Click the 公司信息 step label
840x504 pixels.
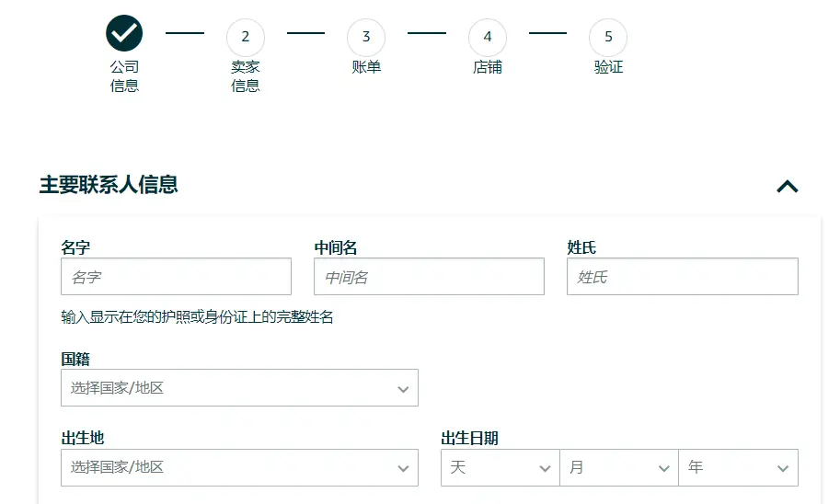click(124, 76)
